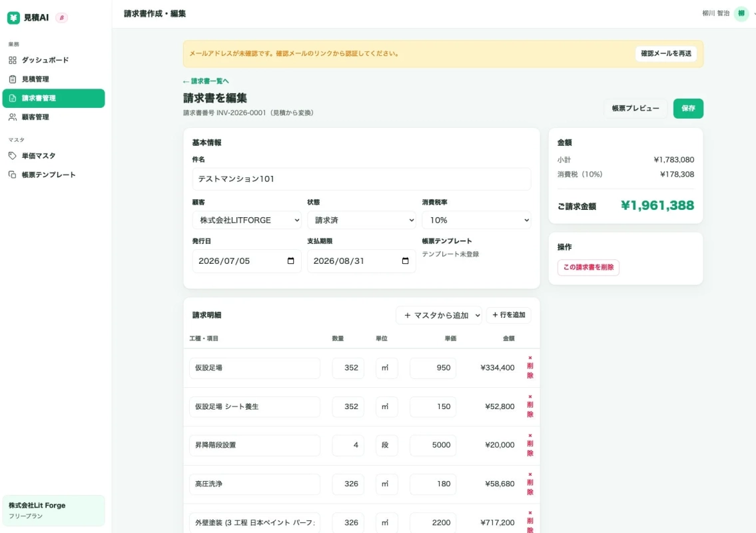Click the green 保存 button
Image resolution: width=756 pixels, height=533 pixels.
coord(688,108)
